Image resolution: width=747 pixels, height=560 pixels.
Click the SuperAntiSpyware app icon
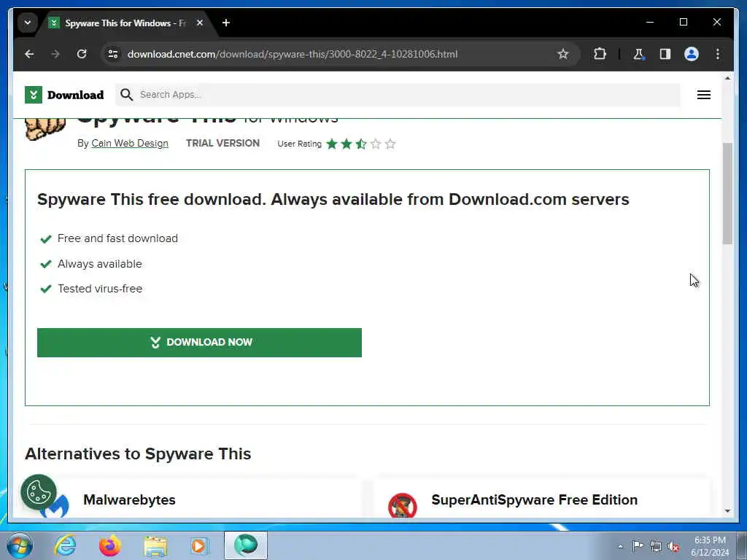[403, 505]
